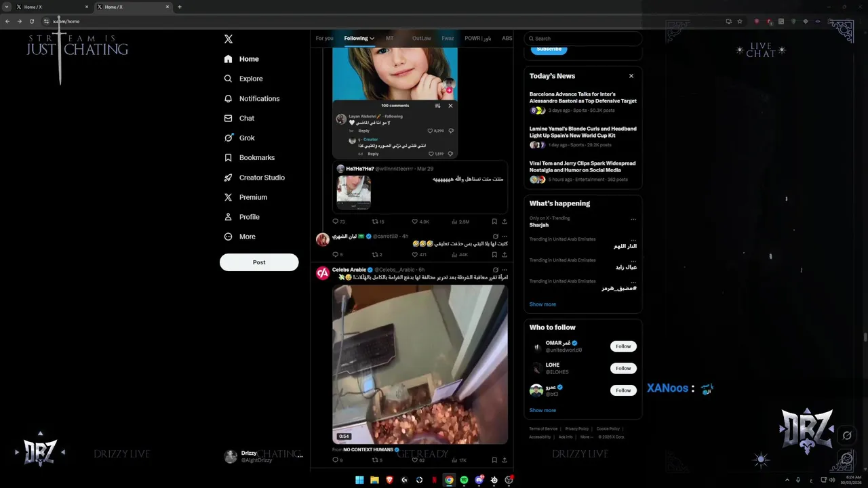Repost the Celebs Arabic post
Screen dimensions: 868x488
pyautogui.click(x=377, y=460)
